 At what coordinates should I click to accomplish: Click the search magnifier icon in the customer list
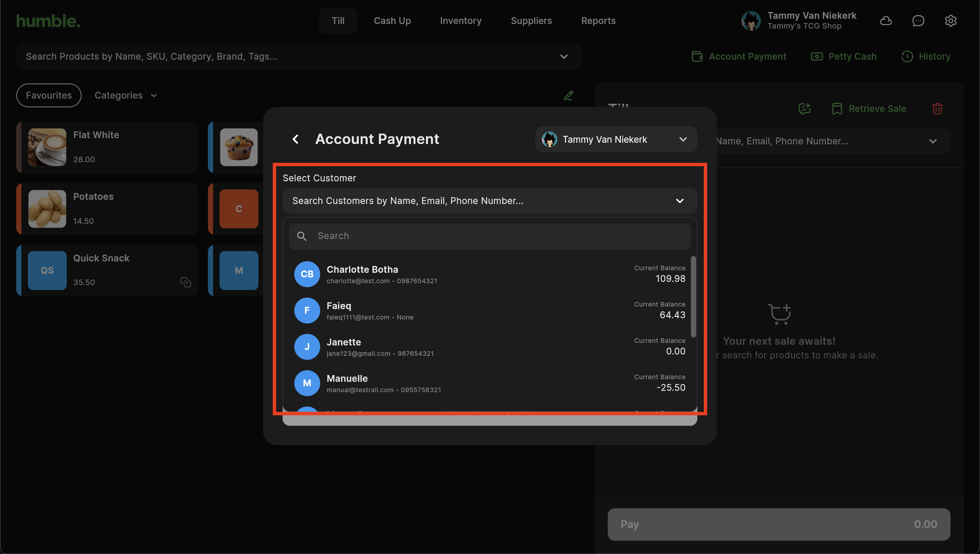click(302, 236)
